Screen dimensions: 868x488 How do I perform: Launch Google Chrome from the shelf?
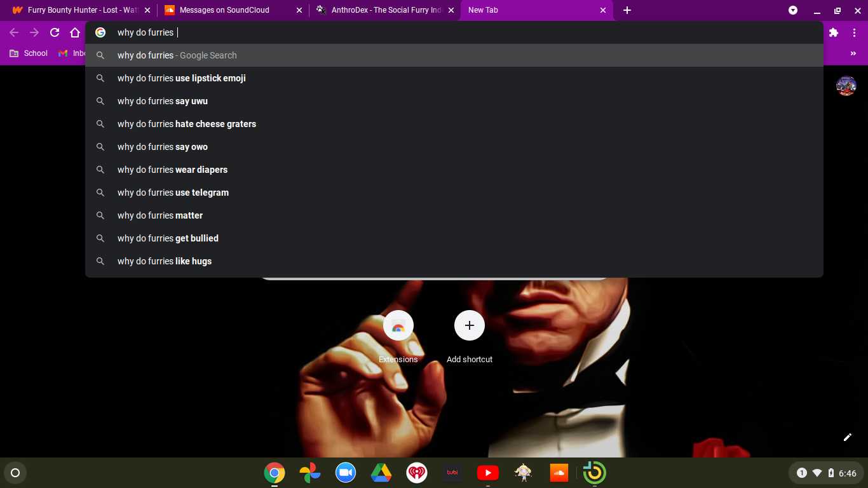[275, 473]
